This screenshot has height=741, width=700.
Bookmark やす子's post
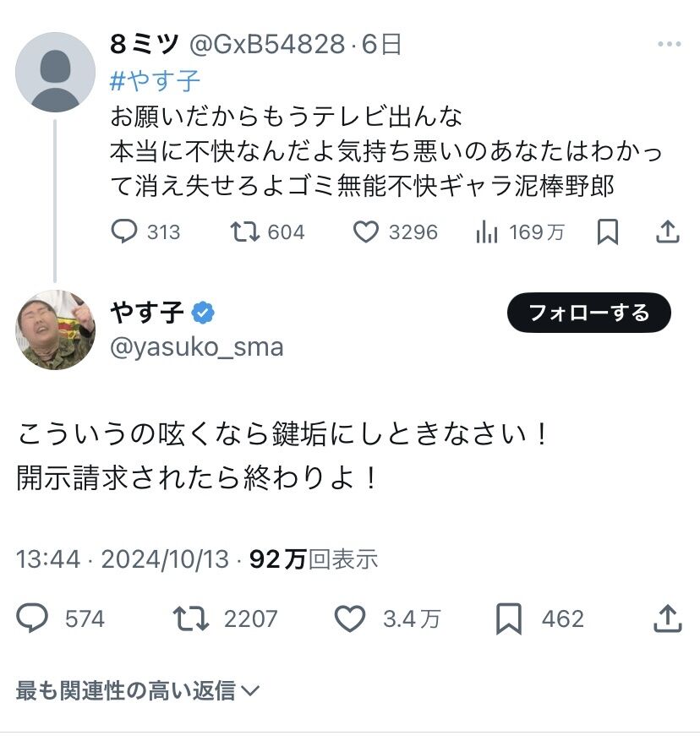(508, 618)
